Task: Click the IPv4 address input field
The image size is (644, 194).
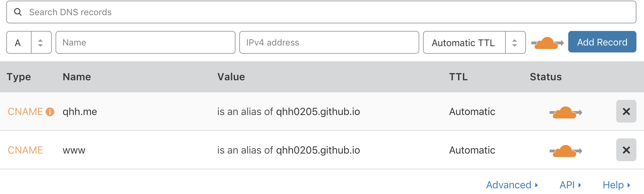Action: (x=329, y=42)
